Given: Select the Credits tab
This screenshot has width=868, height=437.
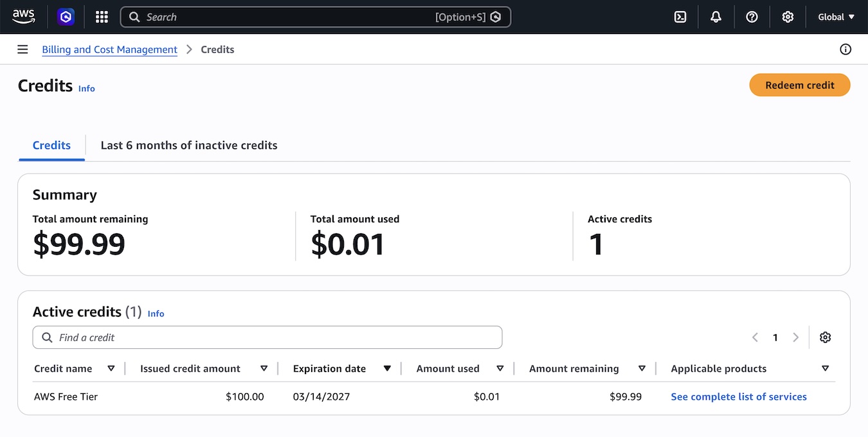Looking at the screenshot, I should tap(51, 145).
